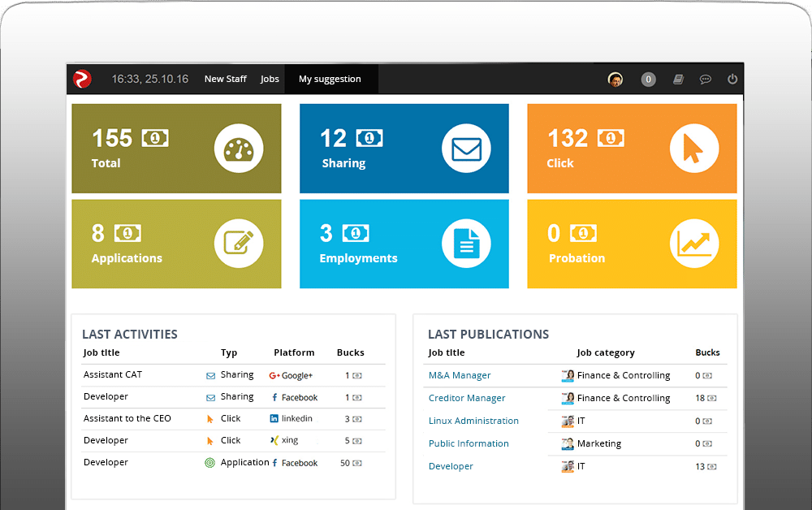Click the banknote icon next to 155

[x=155, y=138]
